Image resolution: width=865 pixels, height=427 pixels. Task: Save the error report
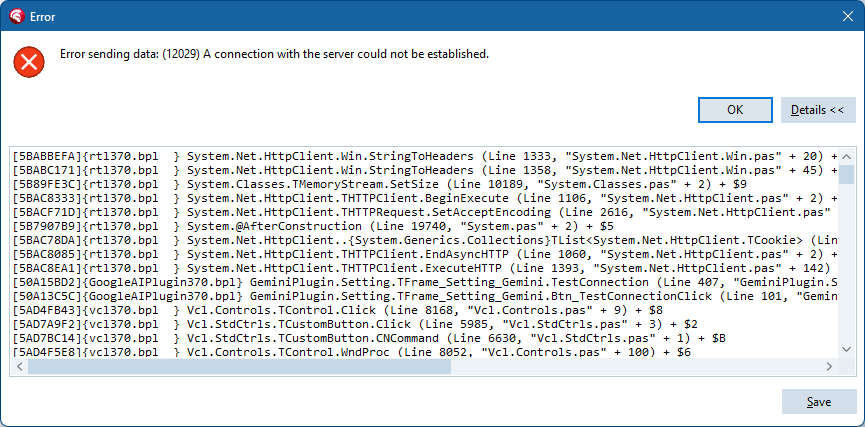point(818,401)
